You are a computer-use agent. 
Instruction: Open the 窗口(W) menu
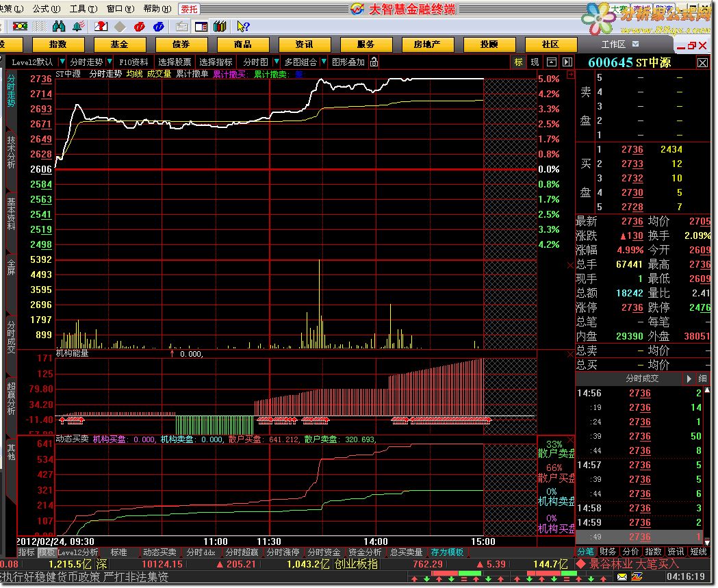click(x=120, y=8)
